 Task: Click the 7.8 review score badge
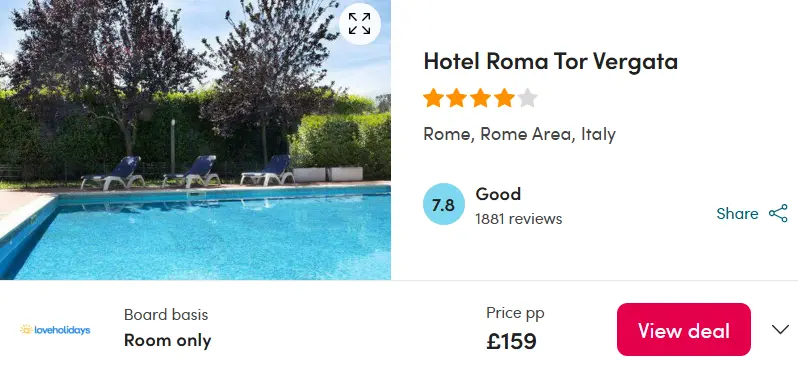click(443, 204)
